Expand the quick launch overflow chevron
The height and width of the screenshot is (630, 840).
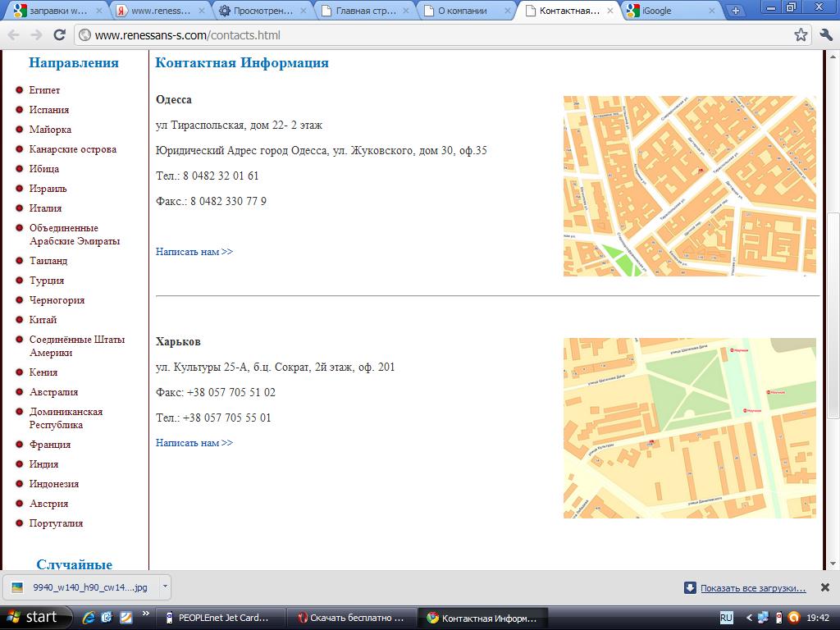(x=146, y=614)
